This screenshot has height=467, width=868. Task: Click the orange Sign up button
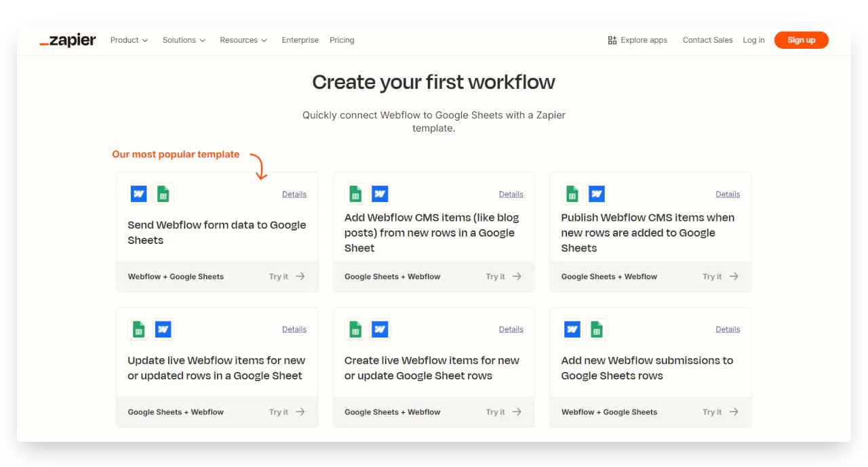801,40
